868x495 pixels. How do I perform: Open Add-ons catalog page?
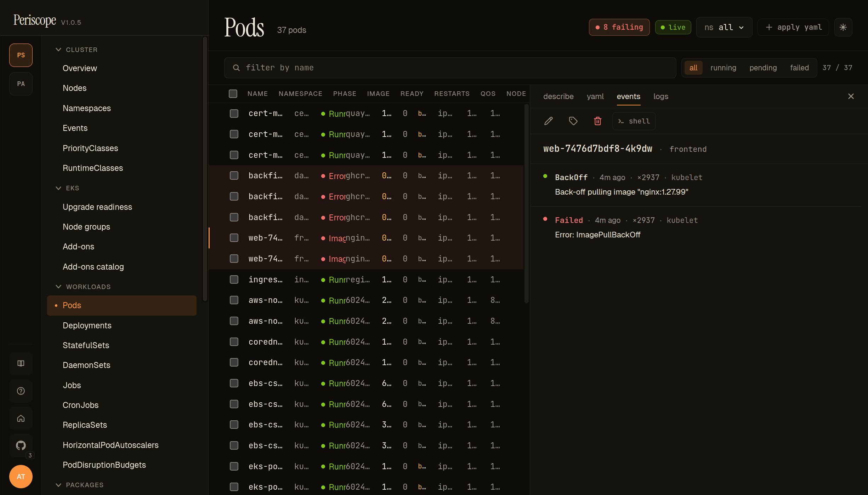[x=122, y=267]
